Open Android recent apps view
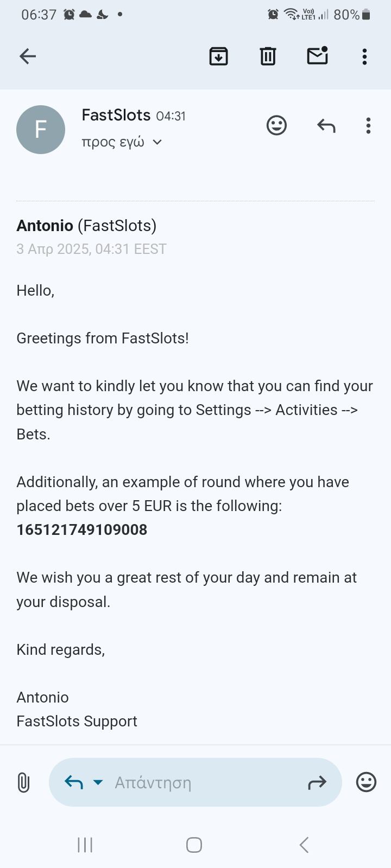Image resolution: width=391 pixels, height=868 pixels. [x=85, y=845]
